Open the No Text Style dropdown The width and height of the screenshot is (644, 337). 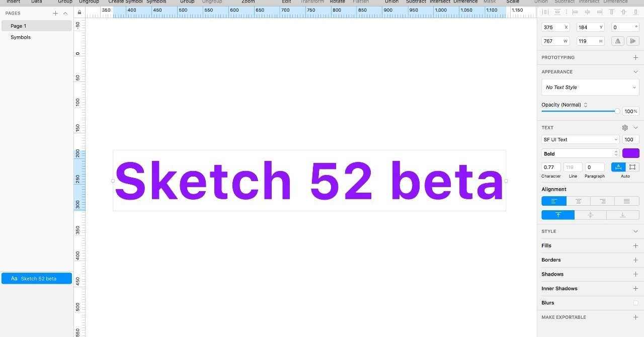(590, 88)
